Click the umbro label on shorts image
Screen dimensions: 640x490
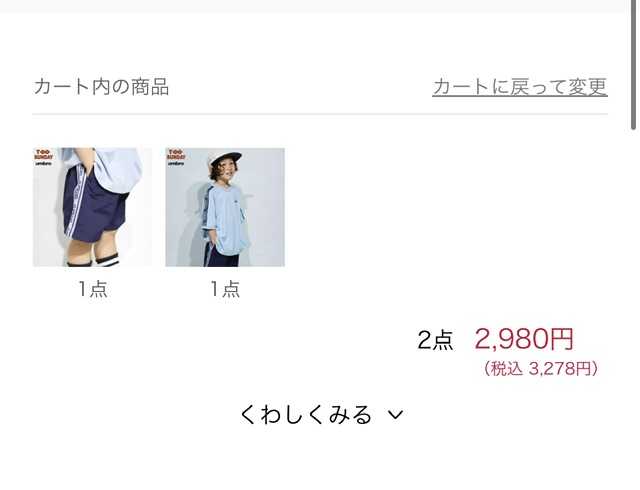coord(43,163)
